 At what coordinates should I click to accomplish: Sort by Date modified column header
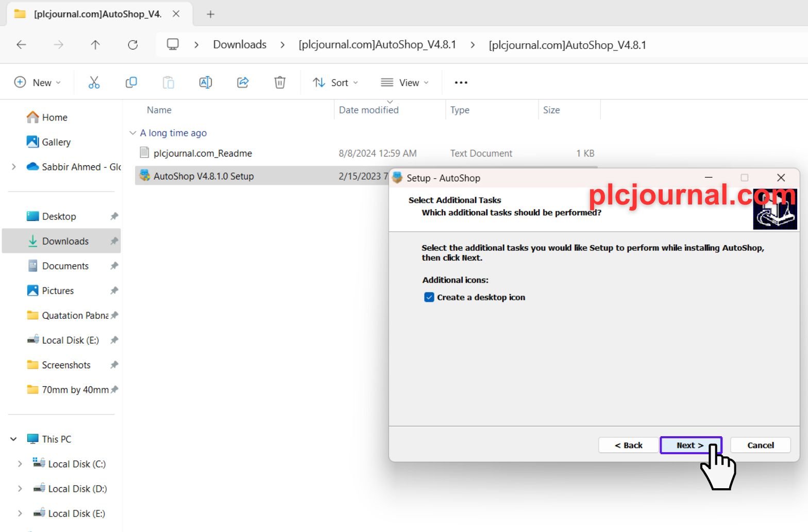(x=368, y=110)
